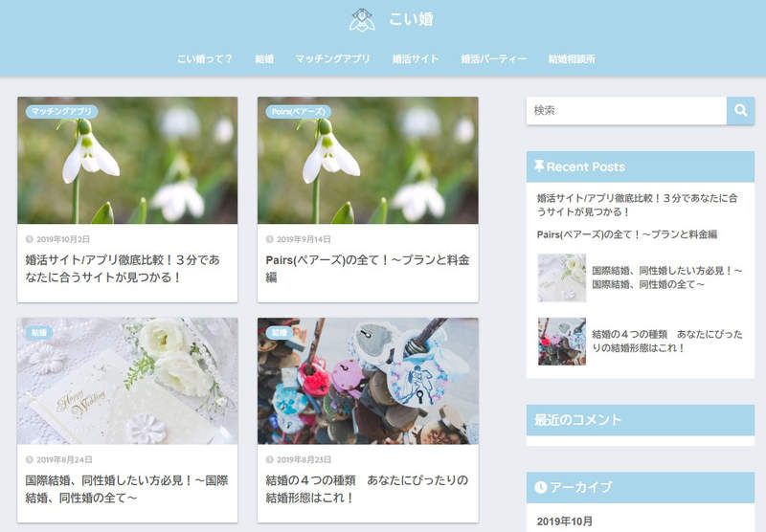Open the Pairs(ペアーズ)の全て post title link
This screenshot has width=766, height=532.
tap(366, 268)
